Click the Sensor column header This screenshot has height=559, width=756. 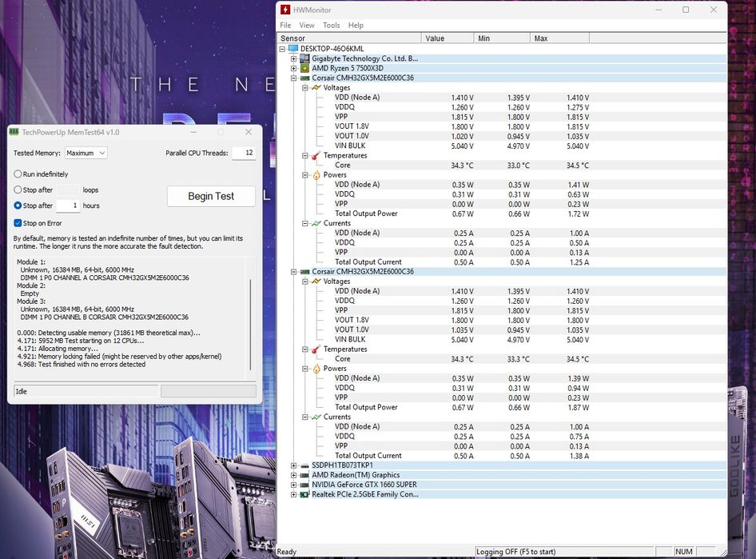349,38
